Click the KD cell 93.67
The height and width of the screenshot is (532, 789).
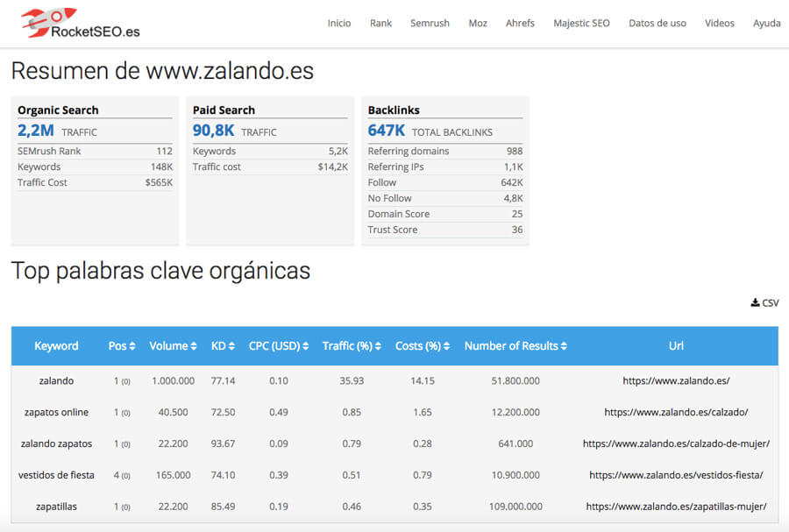coord(223,443)
